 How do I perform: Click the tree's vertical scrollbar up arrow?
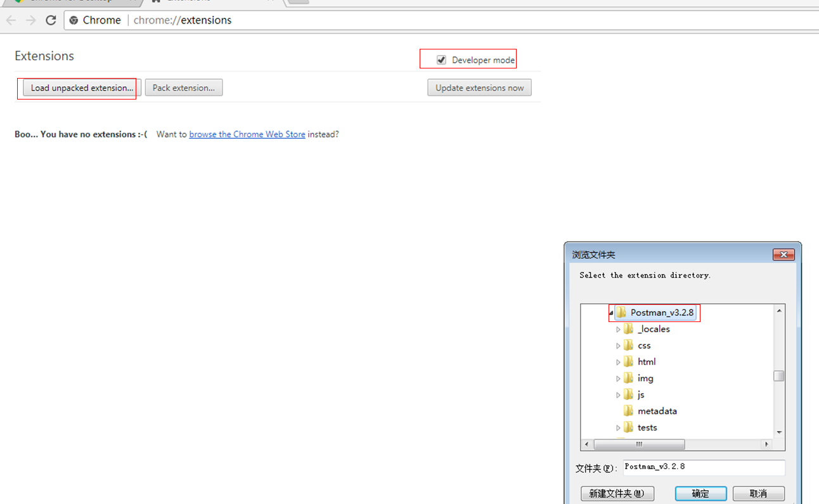(x=779, y=311)
